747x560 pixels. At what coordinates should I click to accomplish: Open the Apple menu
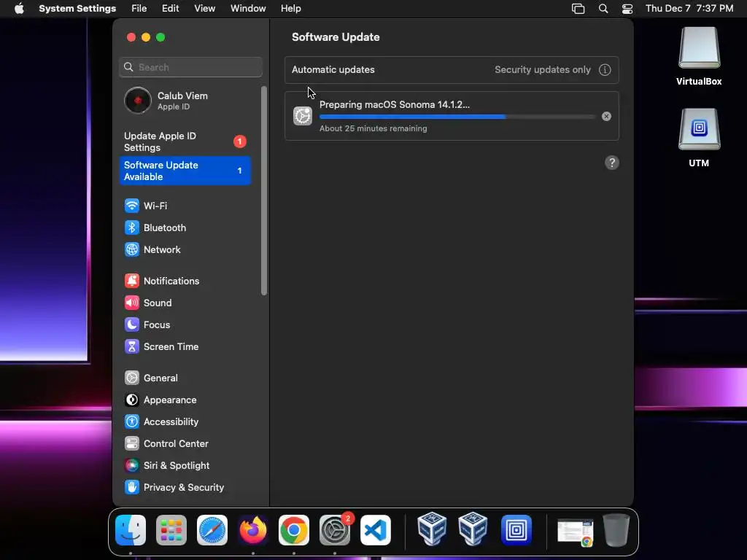[19, 9]
